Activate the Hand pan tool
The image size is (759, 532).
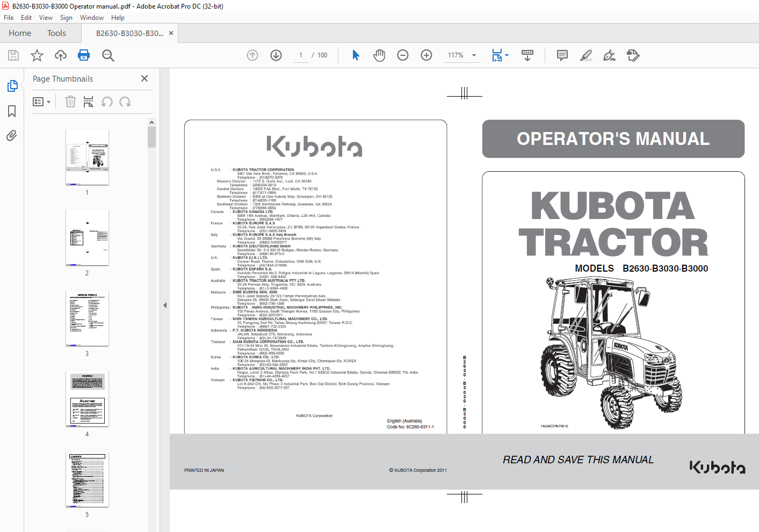point(379,55)
